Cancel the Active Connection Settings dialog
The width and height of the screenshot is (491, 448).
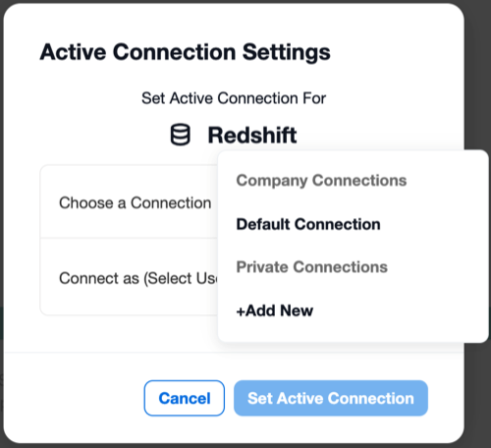(185, 398)
